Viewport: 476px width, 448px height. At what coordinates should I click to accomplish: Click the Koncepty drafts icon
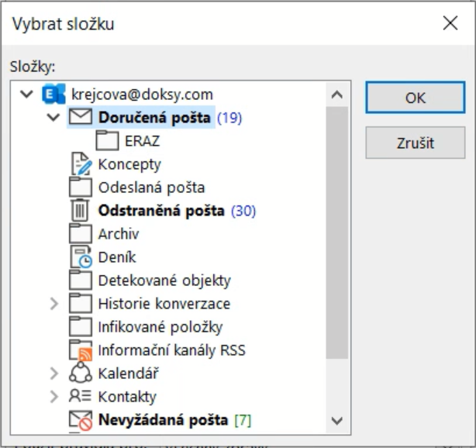point(81,164)
